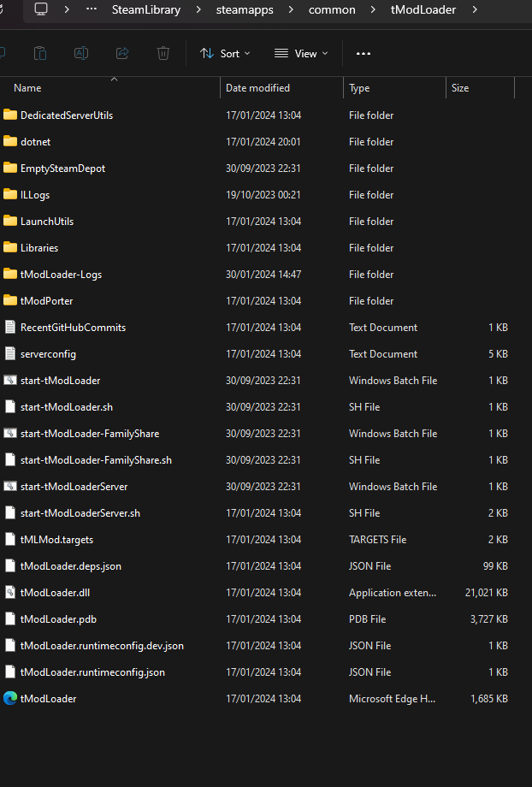Select the tMLMod.targets file name
The width and height of the screenshot is (532, 787).
[x=56, y=540]
